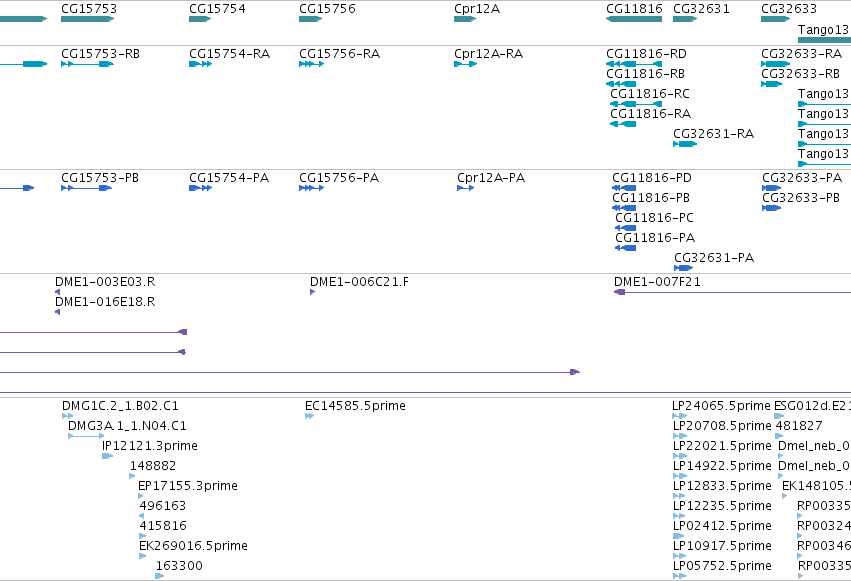
Task: Select the EC14585.5prime EST glyph
Action: tap(309, 416)
